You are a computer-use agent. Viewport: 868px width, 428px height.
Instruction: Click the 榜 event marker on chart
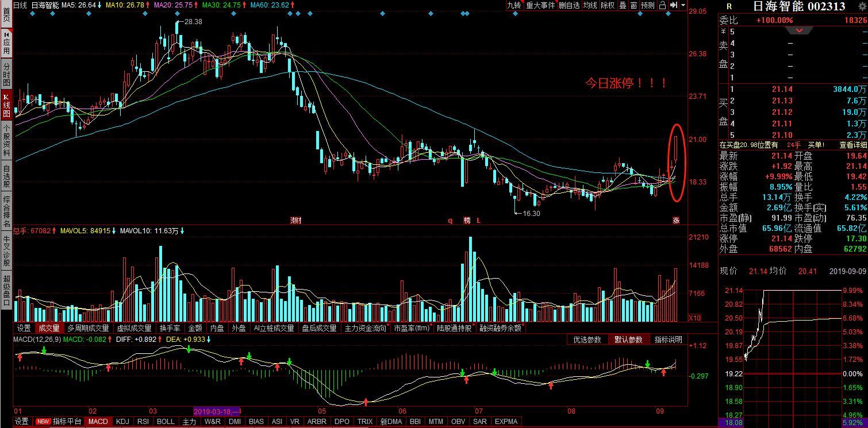(467, 221)
